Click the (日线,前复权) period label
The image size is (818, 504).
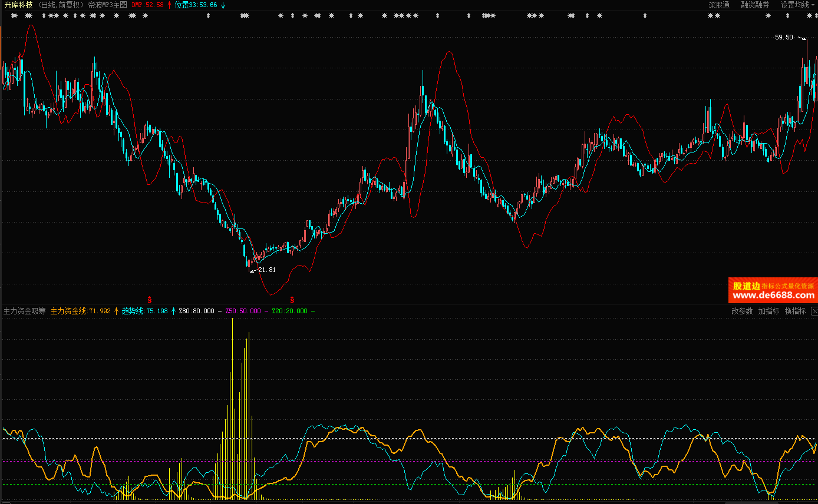point(62,5)
